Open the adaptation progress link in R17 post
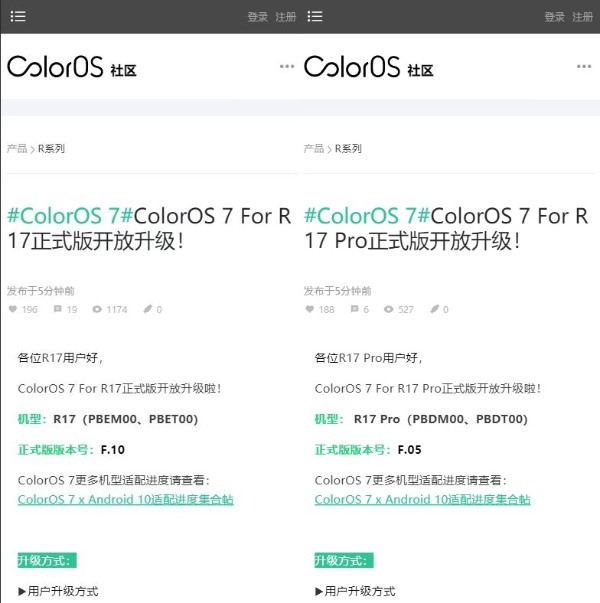Viewport: 600px width, 603px height. (125, 499)
